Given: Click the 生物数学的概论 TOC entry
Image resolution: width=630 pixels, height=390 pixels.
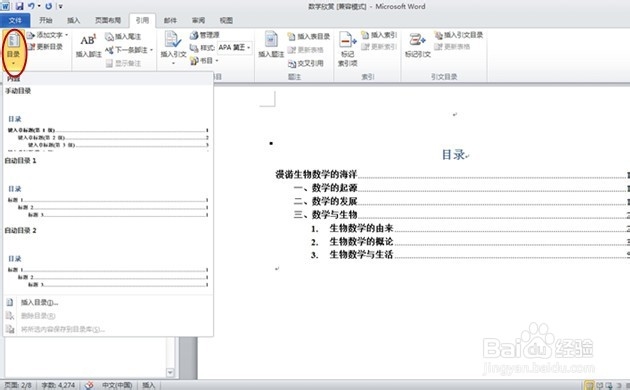Looking at the screenshot, I should coord(470,241).
